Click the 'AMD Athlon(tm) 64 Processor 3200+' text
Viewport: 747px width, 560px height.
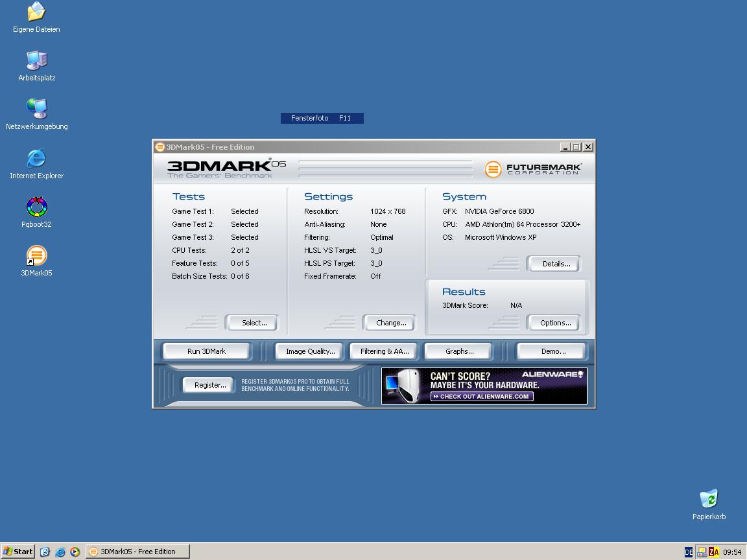point(523,224)
